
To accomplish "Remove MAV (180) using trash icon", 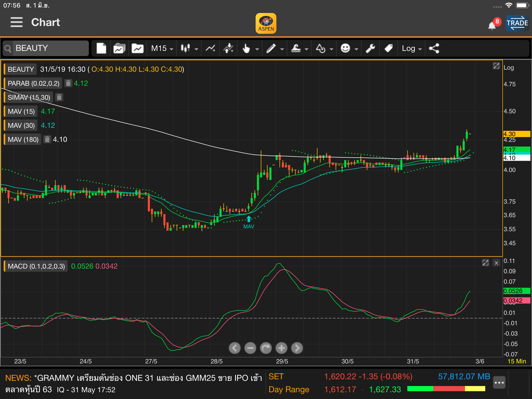I will tap(47, 139).
